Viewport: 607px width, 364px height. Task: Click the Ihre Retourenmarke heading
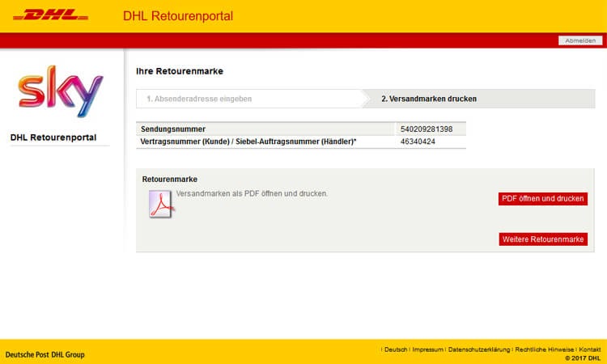pos(180,71)
